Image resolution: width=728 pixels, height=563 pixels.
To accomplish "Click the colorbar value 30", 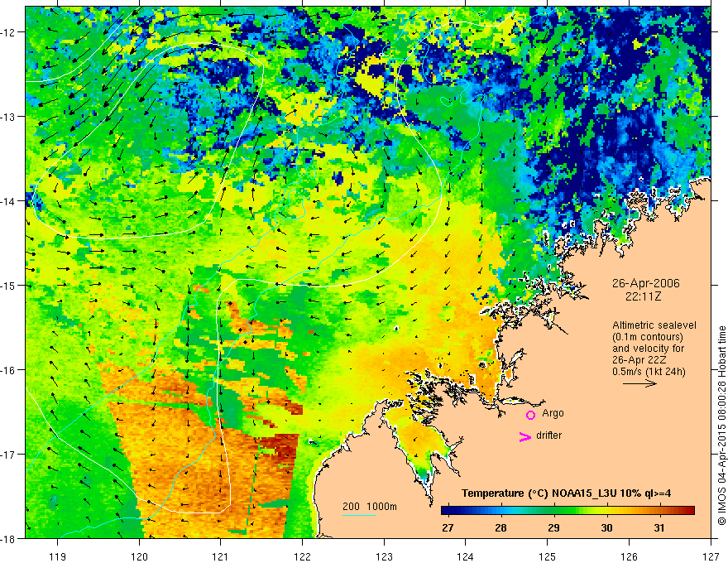I will tap(606, 527).
